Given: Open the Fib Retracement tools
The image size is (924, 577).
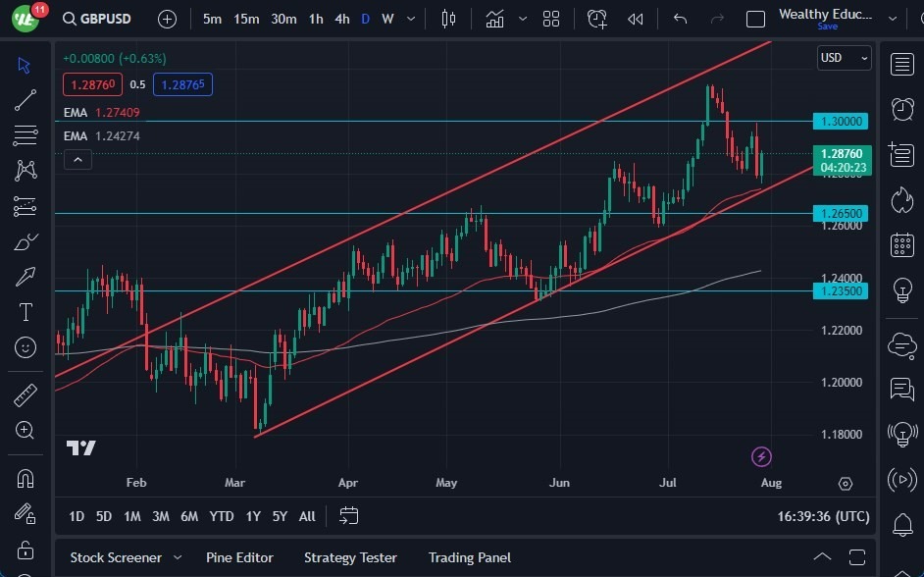Looking at the screenshot, I should 25,136.
